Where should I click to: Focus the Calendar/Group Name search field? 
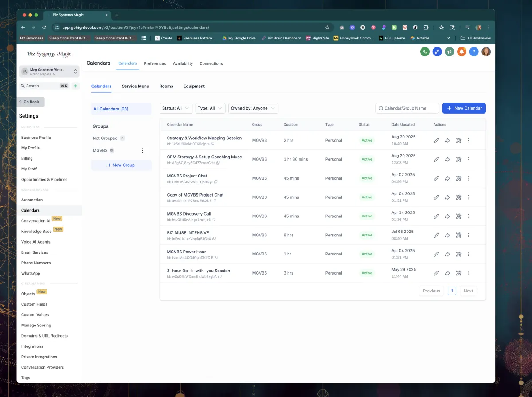[407, 108]
